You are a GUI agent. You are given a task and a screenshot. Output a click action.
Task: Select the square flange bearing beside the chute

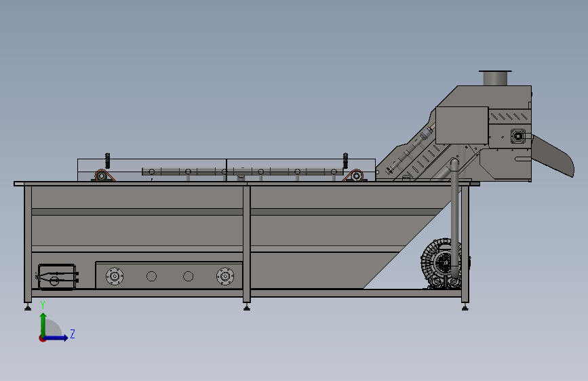pyautogui.click(x=518, y=136)
